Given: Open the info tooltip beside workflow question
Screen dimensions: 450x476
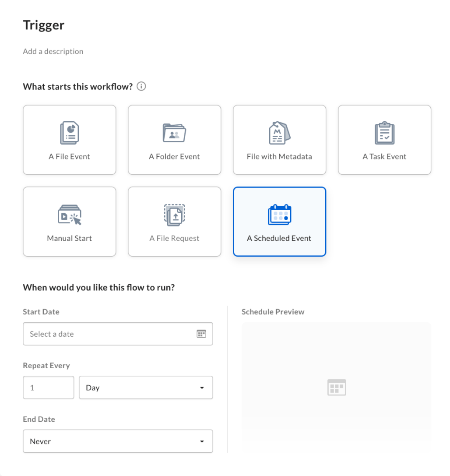Looking at the screenshot, I should pyautogui.click(x=141, y=87).
